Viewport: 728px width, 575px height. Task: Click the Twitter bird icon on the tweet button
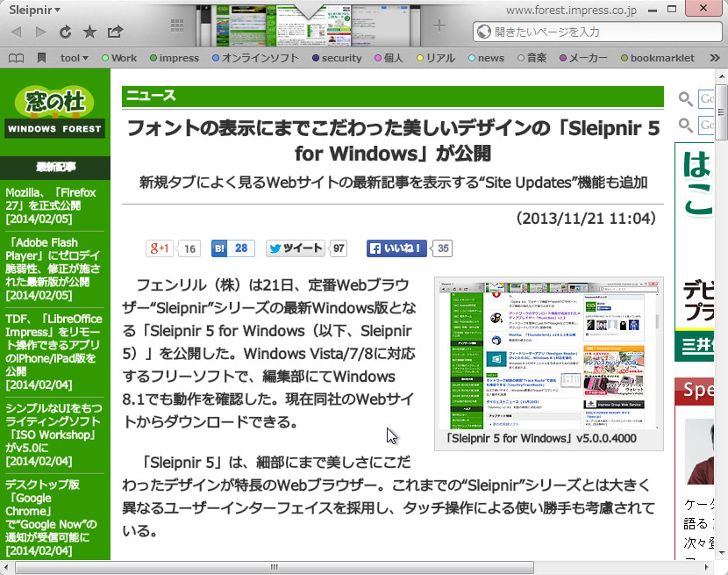point(275,248)
